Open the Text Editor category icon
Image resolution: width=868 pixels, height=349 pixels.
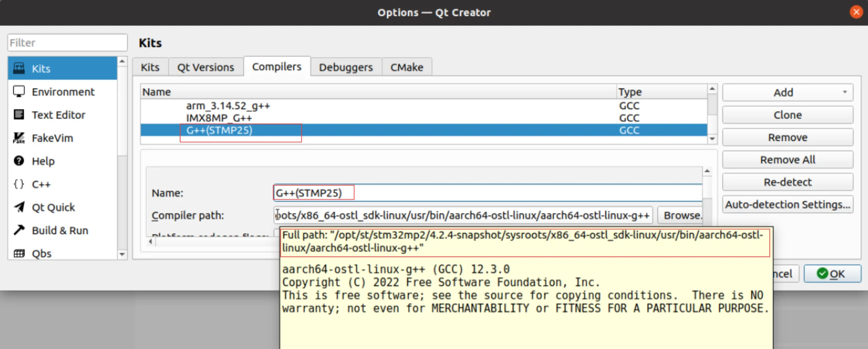[19, 115]
